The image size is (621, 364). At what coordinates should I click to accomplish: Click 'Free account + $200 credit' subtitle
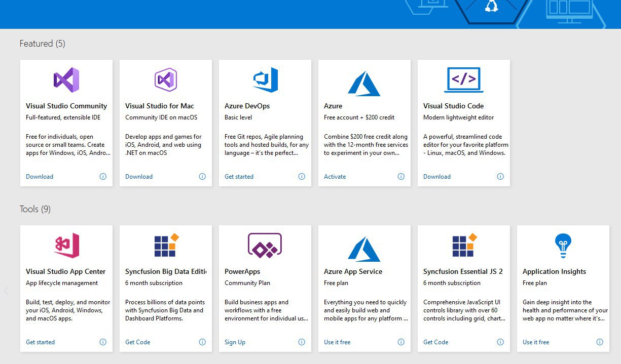[359, 117]
